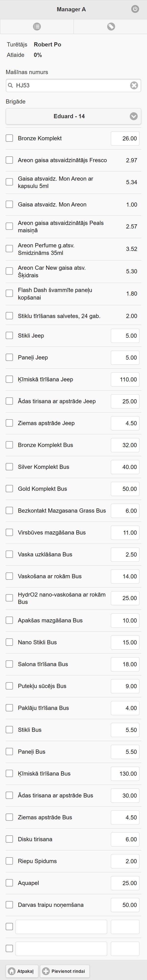Edit the Silver Komplekt Bus price field
Image resolution: width=147 pixels, height=980 pixels.
(125, 467)
